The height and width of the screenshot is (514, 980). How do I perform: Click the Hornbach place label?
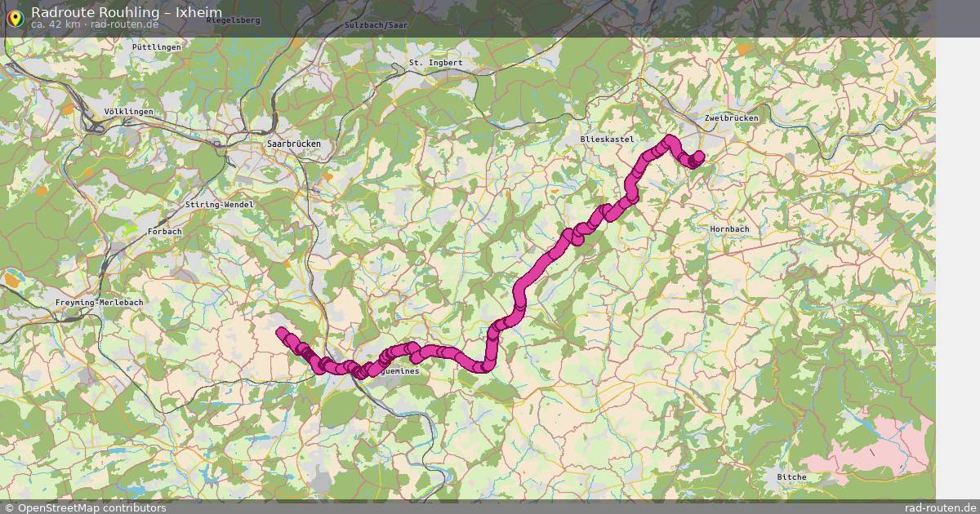729,229
